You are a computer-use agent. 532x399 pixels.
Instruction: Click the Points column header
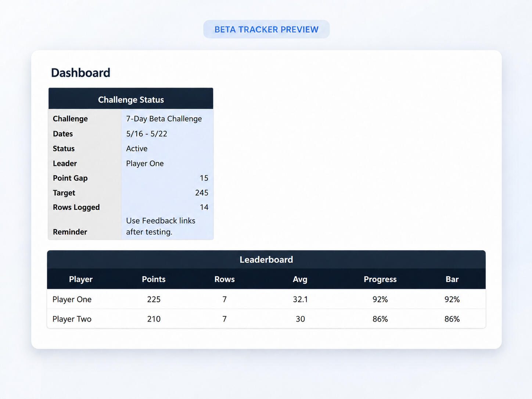(154, 279)
